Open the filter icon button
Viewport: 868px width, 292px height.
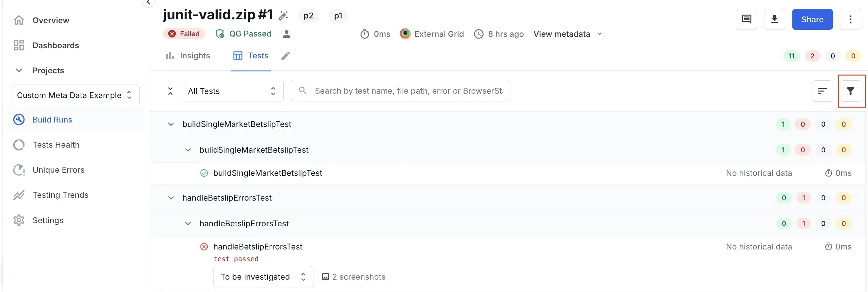tap(850, 91)
